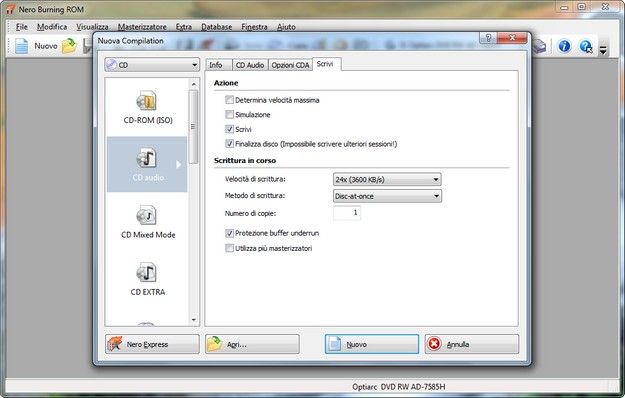Open the Extra menu
Screen dimensions: 625x398
pos(183,27)
